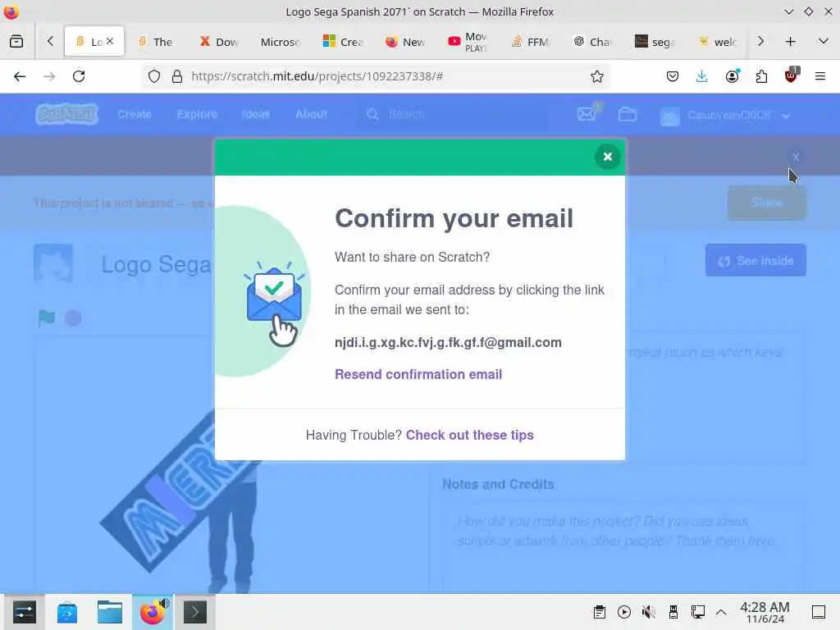
Task: Bookmark this page with the star icon
Action: 597,76
